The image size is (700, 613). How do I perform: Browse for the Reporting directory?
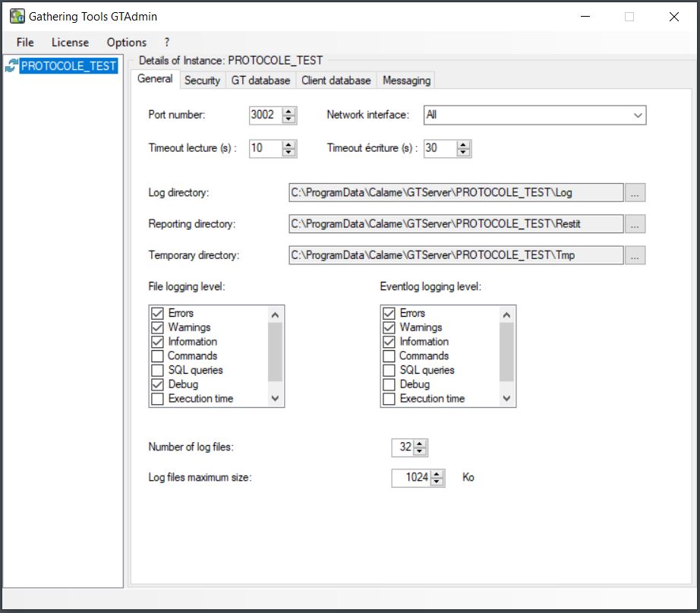(x=635, y=224)
